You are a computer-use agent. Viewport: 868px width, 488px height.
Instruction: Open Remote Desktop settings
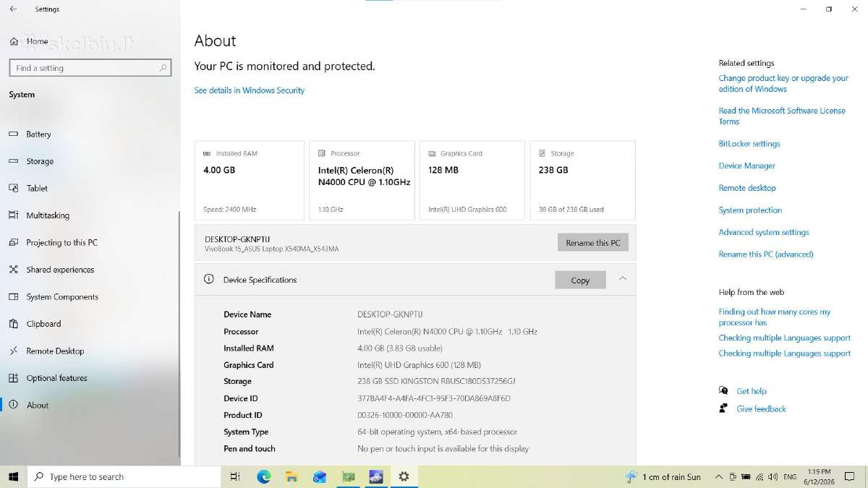55,351
